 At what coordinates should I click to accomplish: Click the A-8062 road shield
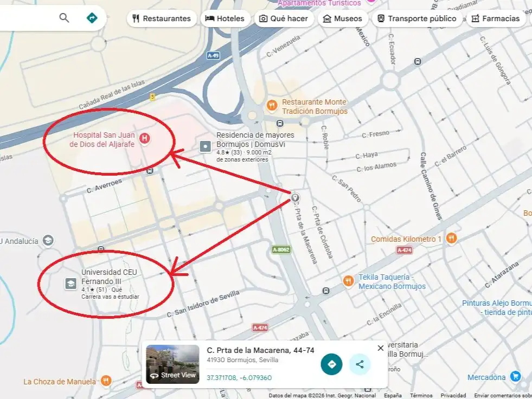click(281, 250)
